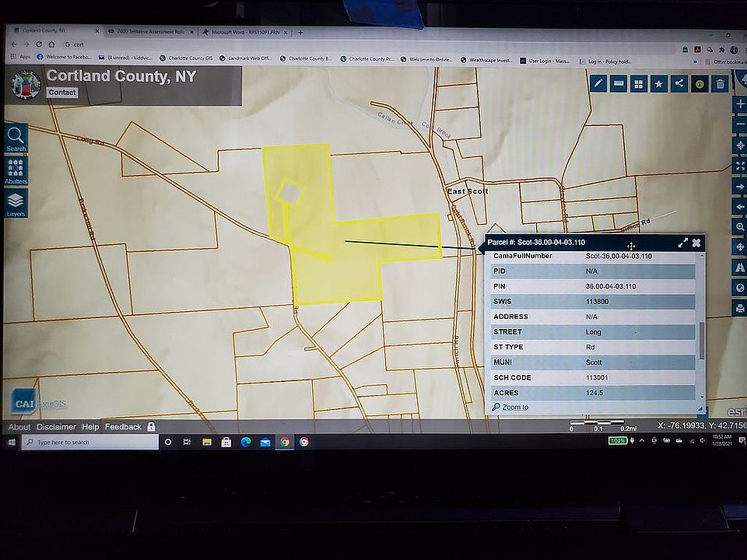Open Mail app from taskbar
The height and width of the screenshot is (560, 747).
[265, 443]
